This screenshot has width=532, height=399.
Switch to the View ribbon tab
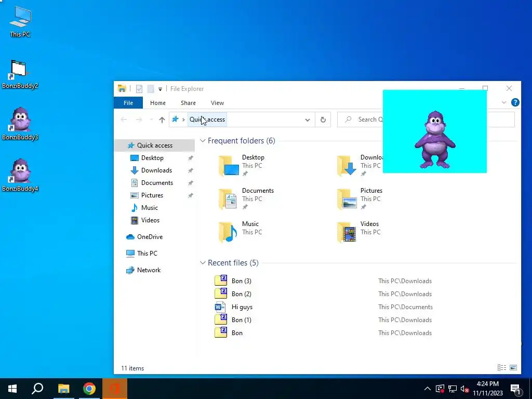pyautogui.click(x=217, y=103)
